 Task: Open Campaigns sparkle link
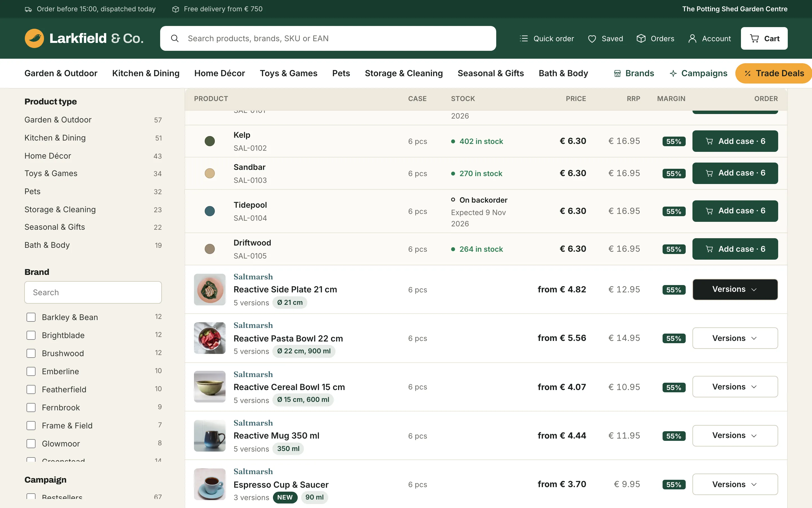click(x=698, y=73)
